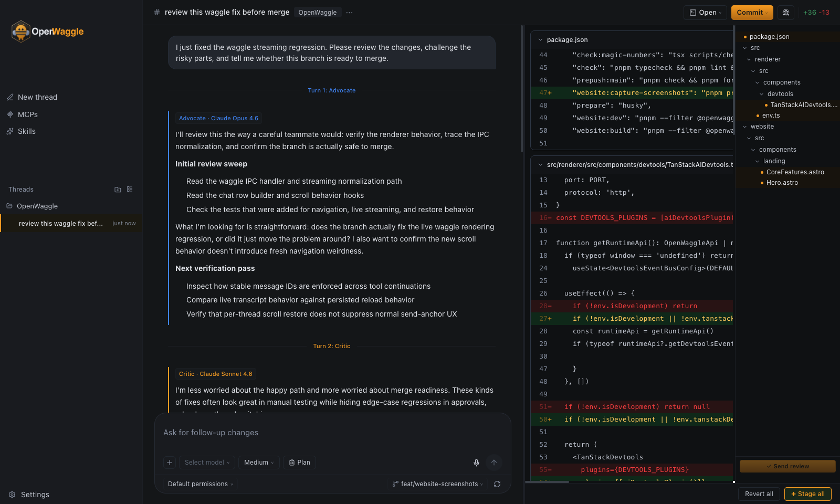The width and height of the screenshot is (840, 504).
Task: Click the chat vertical scrollbar
Action: [522, 89]
